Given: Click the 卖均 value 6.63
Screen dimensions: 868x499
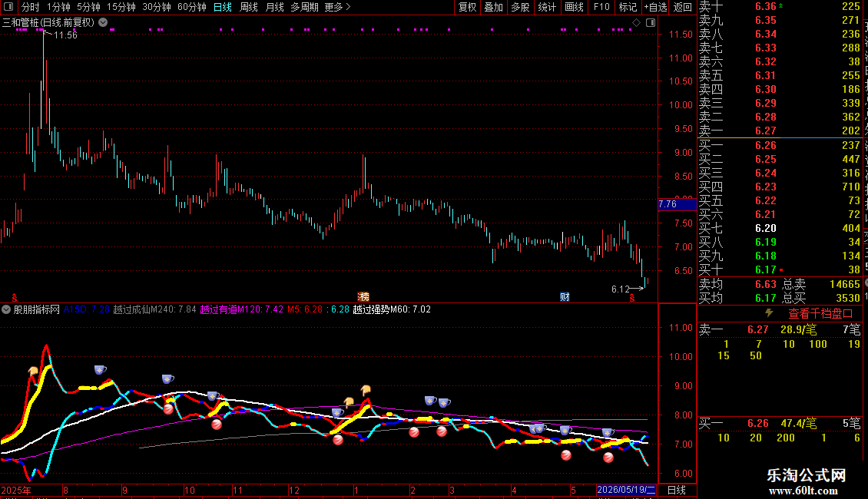Looking at the screenshot, I should [x=766, y=284].
